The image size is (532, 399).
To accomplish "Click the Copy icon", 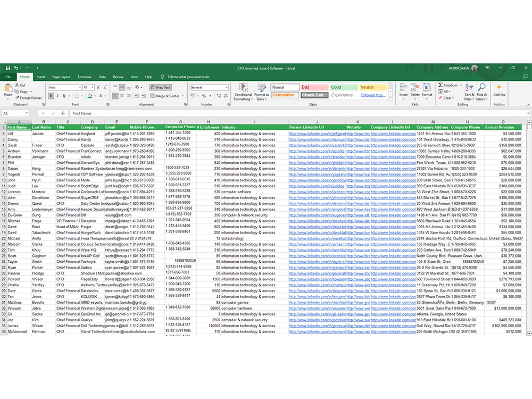I will [x=17, y=92].
